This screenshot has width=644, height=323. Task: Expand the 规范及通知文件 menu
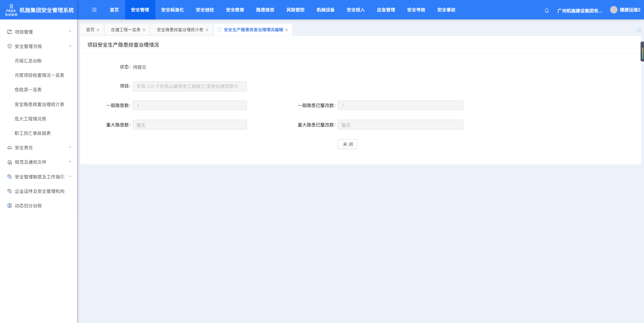pyautogui.click(x=39, y=162)
